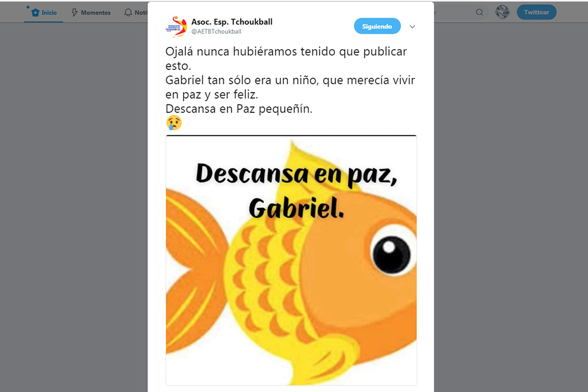
Task: Click the crying face emoji
Action: click(173, 123)
